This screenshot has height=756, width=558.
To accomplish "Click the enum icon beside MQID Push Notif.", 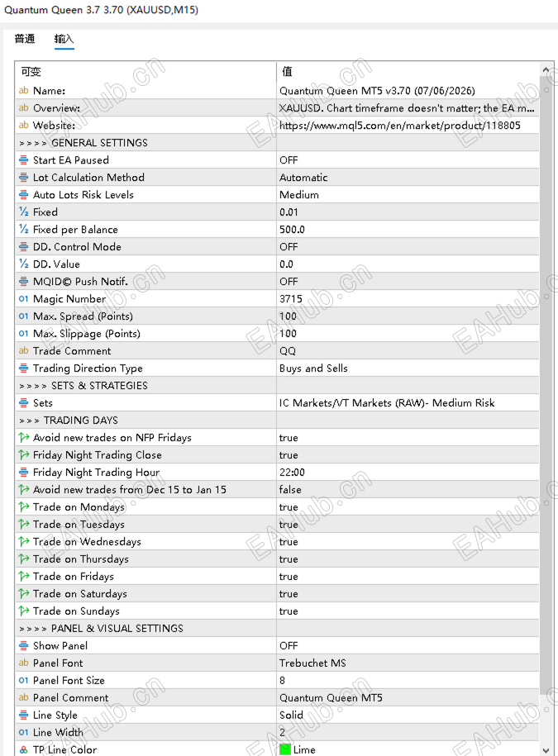I will (23, 282).
